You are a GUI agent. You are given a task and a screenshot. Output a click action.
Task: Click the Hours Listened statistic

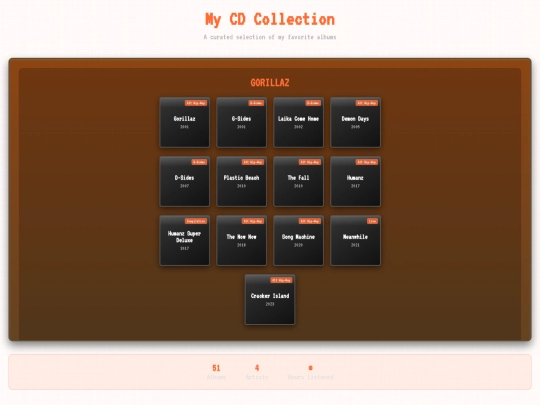pos(310,372)
